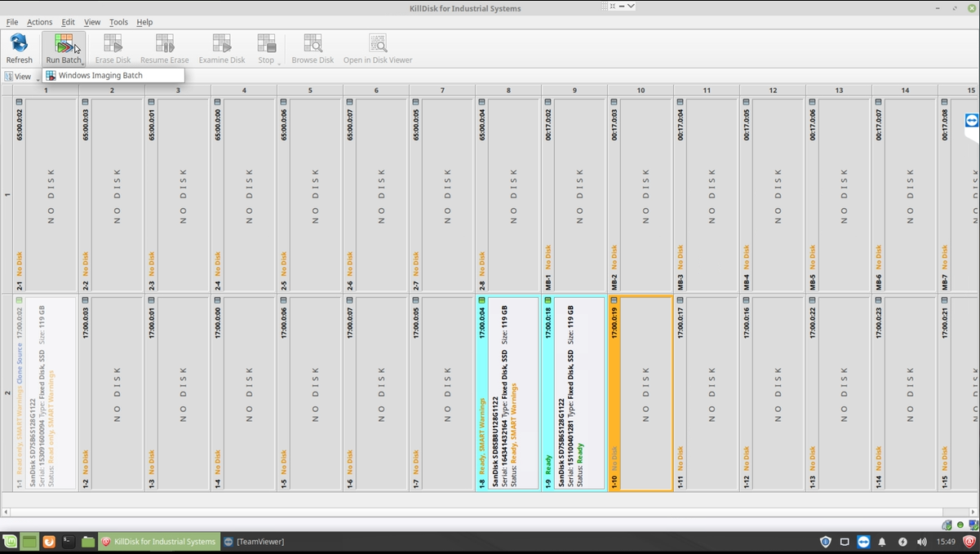Click the rightmost status bar icon at bottom-right
Screen dimensions: 980x554
[972, 525]
